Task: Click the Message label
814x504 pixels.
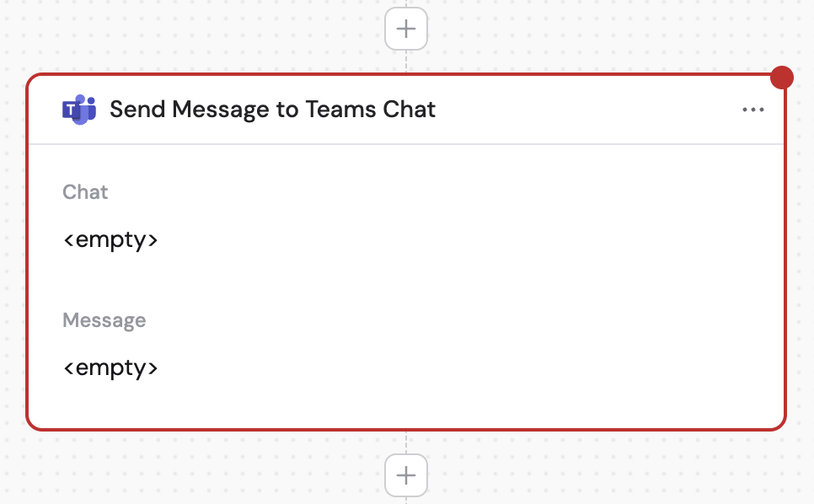Action: tap(104, 320)
